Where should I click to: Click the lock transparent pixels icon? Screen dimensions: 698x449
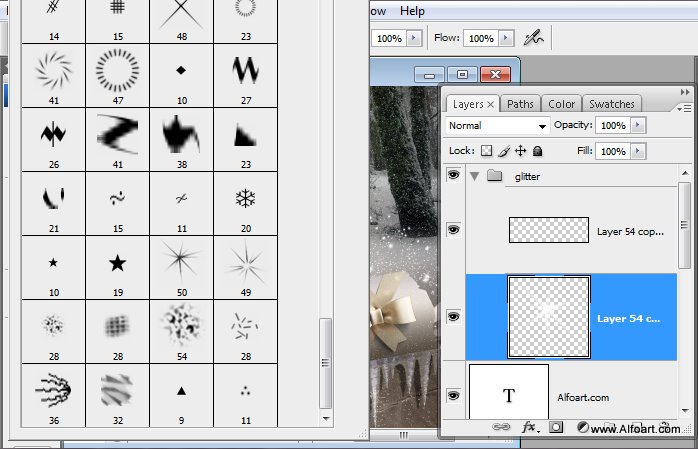click(487, 151)
